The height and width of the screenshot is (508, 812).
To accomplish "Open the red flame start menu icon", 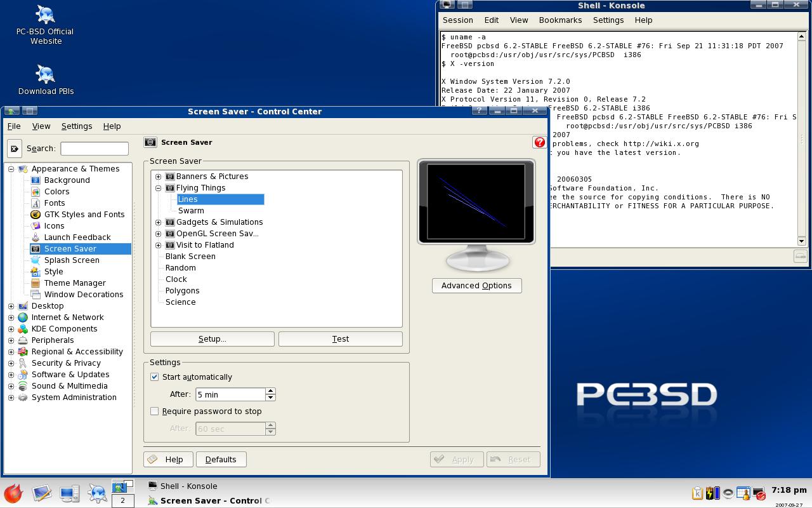I will click(x=13, y=493).
